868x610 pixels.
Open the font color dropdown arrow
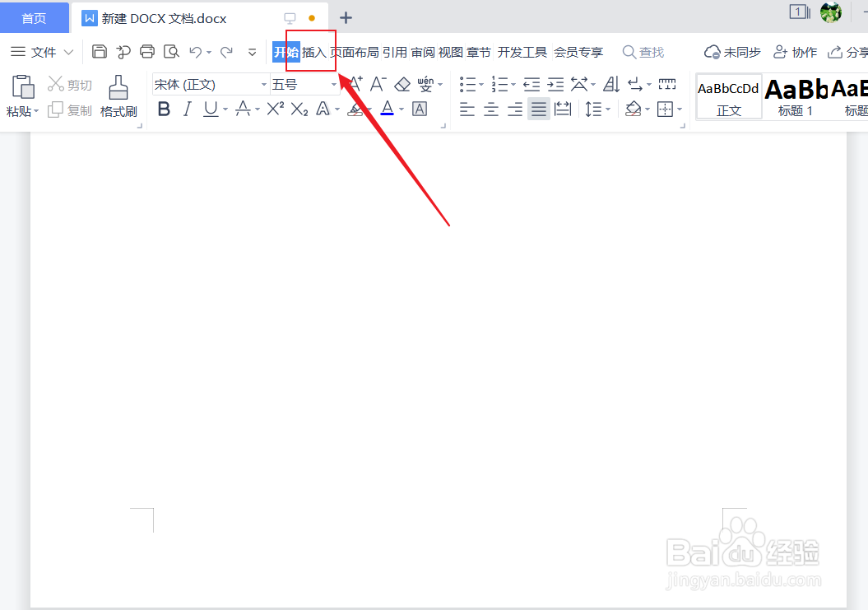[402, 109]
